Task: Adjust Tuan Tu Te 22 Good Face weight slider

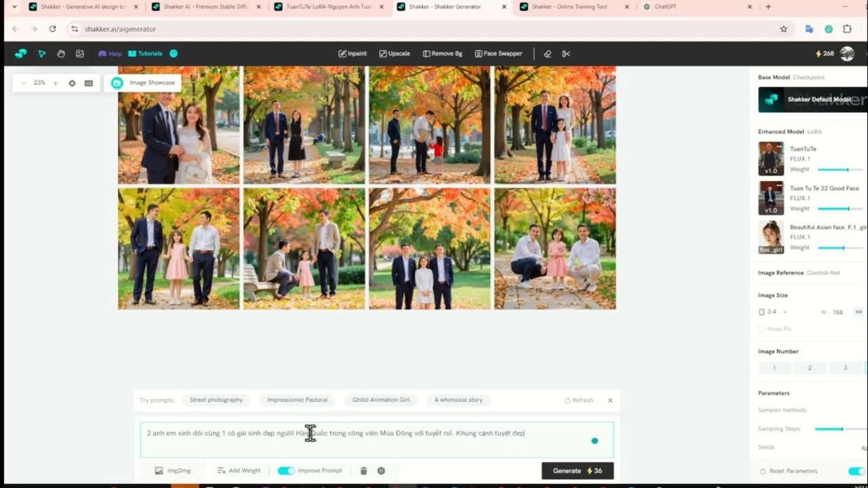Action: tap(840, 209)
